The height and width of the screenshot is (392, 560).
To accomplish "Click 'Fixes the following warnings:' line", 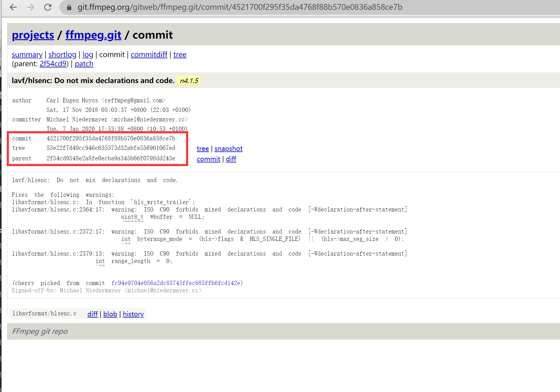I will tap(63, 195).
